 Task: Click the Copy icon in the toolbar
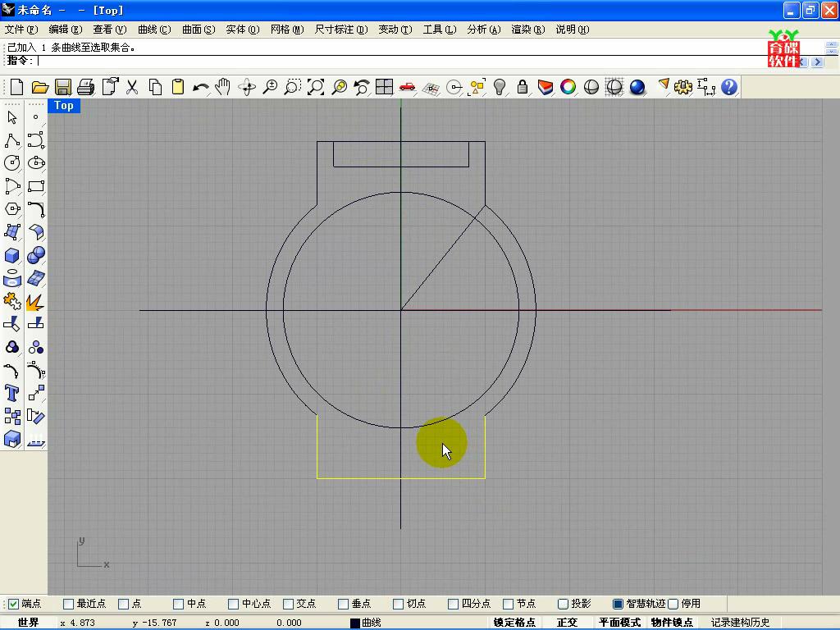click(155, 87)
